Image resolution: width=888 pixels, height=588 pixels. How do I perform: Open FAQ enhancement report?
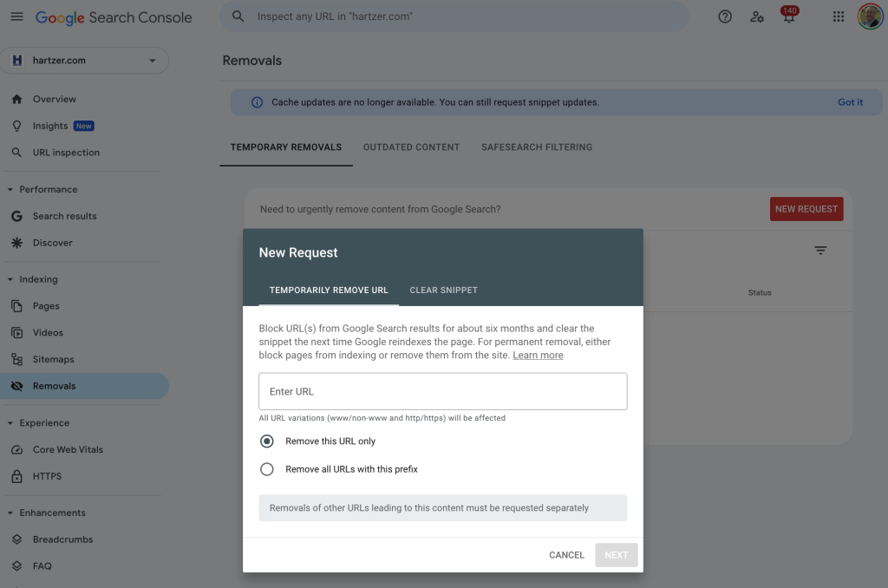[x=42, y=566]
